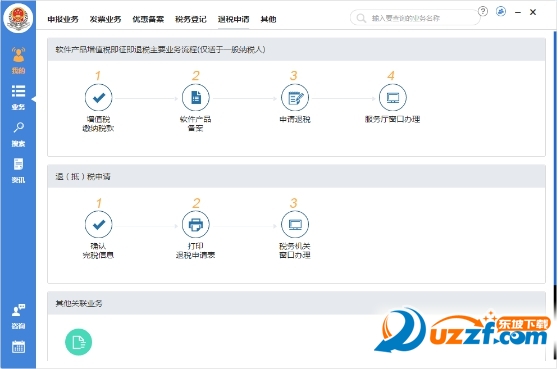Click the 申请退税 form-edit step icon
The height and width of the screenshot is (369, 558).
[295, 97]
